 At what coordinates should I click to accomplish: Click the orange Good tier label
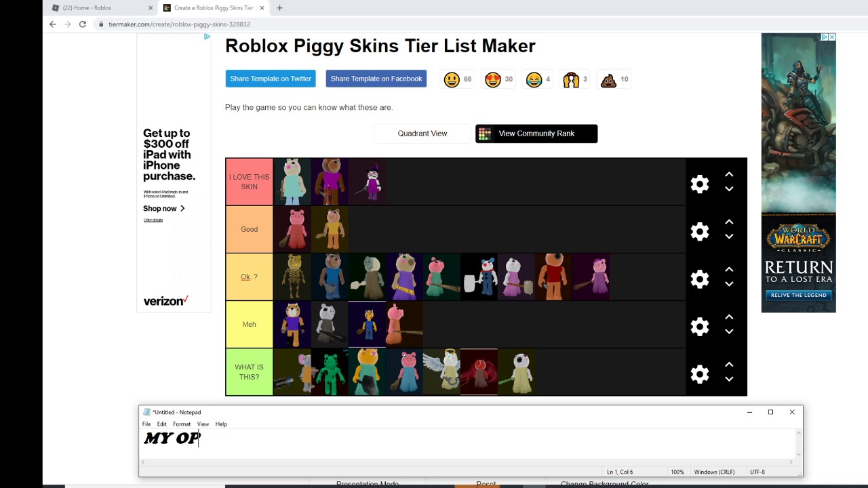pyautogui.click(x=250, y=229)
